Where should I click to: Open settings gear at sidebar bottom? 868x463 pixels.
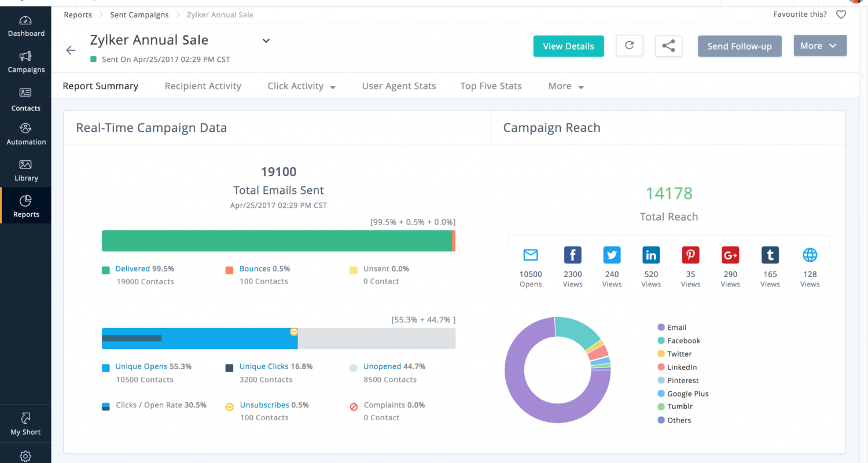tap(25, 456)
